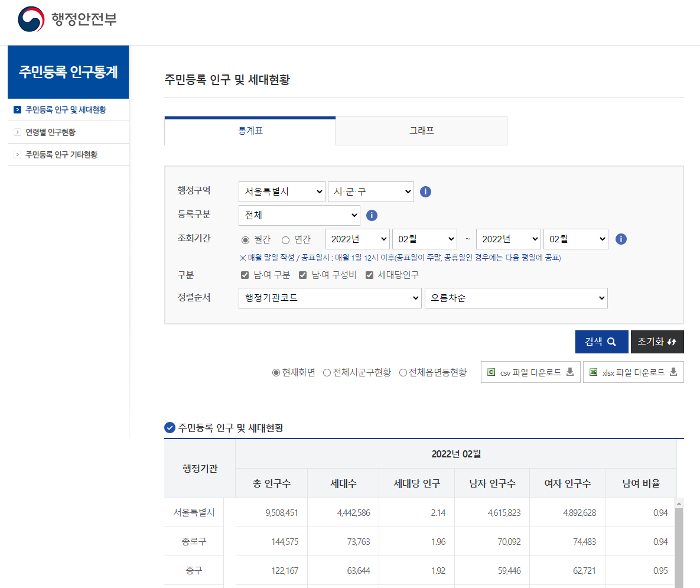Toggle the 남·여 구분 checkbox
Viewport: 700px width, 588px height.
pyautogui.click(x=245, y=275)
